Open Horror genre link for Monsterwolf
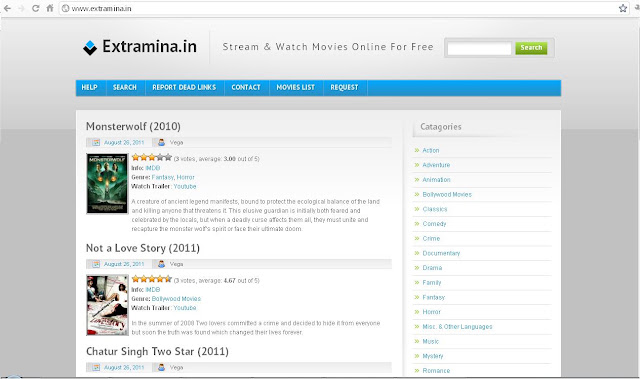The height and width of the screenshot is (379, 640). click(185, 177)
